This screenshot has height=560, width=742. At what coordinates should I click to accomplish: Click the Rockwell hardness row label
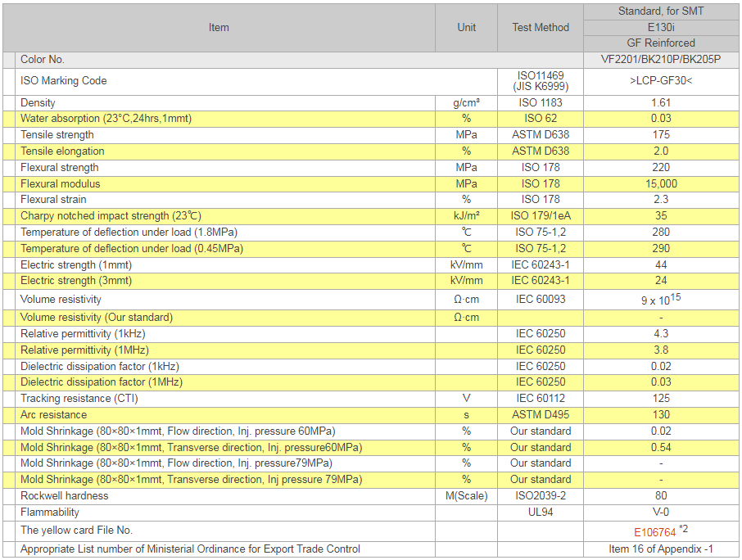pos(65,496)
